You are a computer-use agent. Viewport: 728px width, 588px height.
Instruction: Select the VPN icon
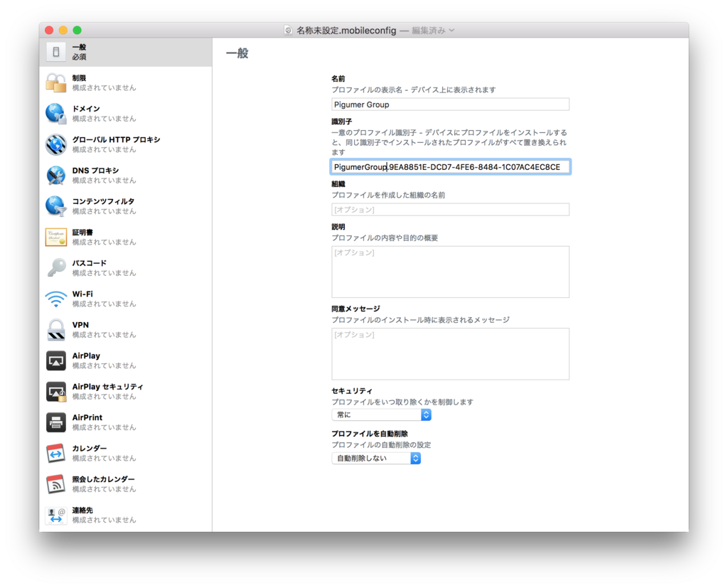[x=55, y=329]
